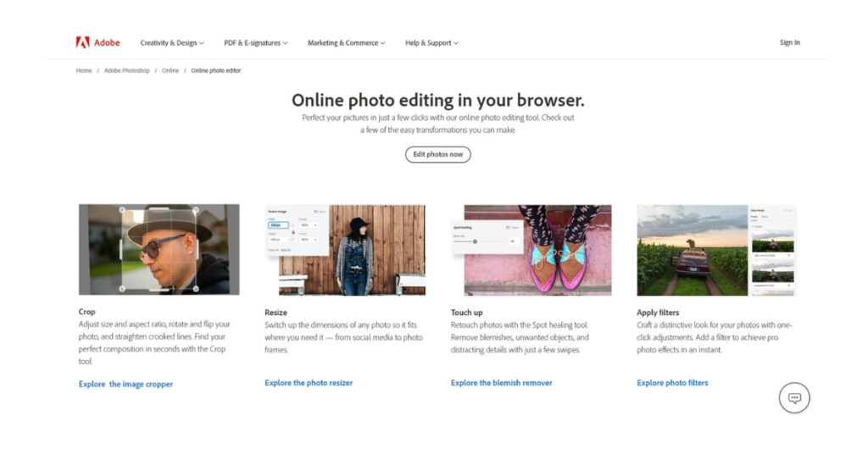Click the Crop feature thumbnail image
The width and height of the screenshot is (868, 454).
coord(159,249)
